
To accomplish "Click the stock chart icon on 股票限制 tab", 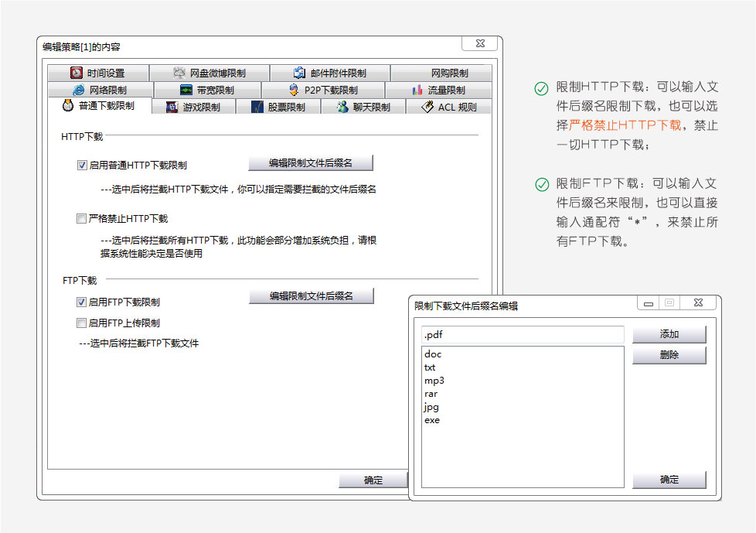I will 257,108.
